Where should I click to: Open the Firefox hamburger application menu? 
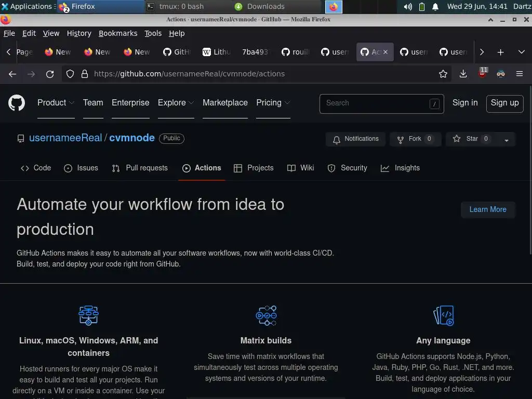click(520, 74)
